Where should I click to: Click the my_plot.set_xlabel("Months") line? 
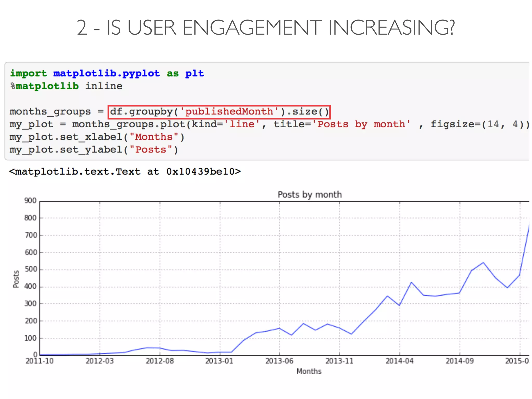[97, 137]
